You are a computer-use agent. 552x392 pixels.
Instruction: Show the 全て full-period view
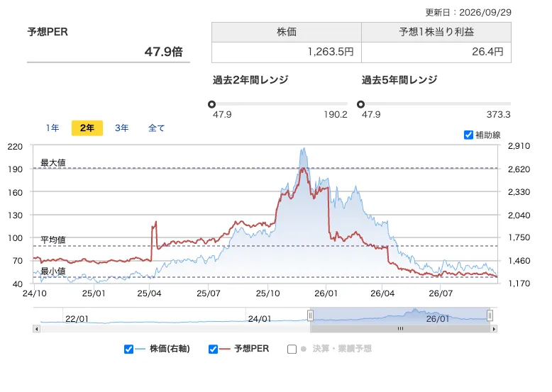[157, 128]
